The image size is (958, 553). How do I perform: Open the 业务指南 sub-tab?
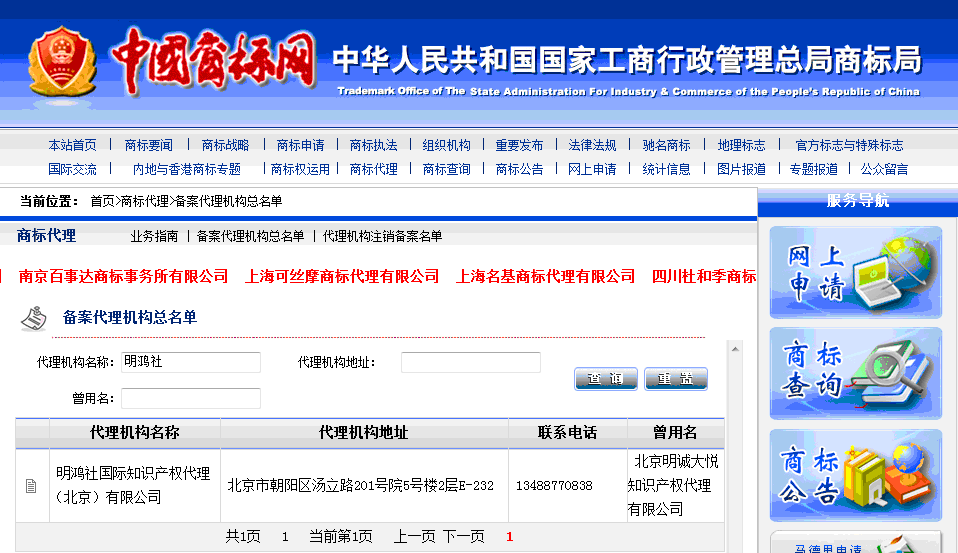click(154, 236)
